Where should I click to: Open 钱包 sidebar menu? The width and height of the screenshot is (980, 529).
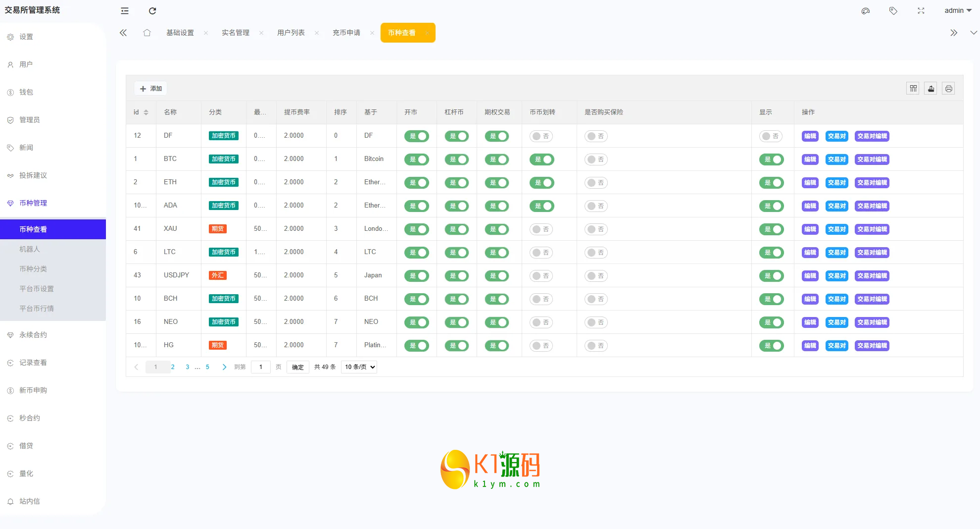(53, 92)
